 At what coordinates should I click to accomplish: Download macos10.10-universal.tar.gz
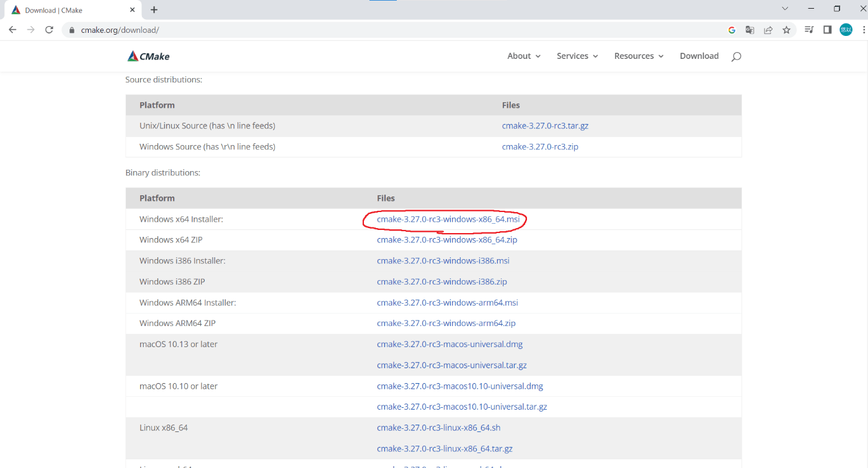(x=462, y=407)
